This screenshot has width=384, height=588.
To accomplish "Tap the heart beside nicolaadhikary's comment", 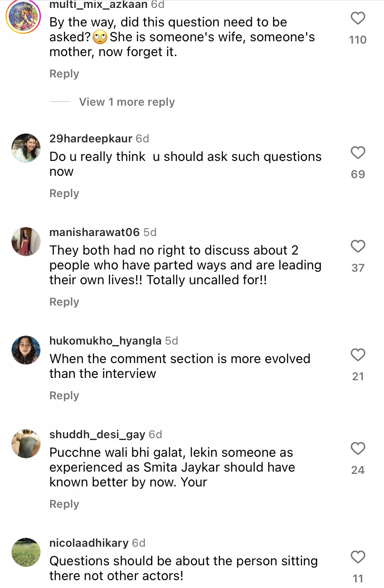I will 358,557.
